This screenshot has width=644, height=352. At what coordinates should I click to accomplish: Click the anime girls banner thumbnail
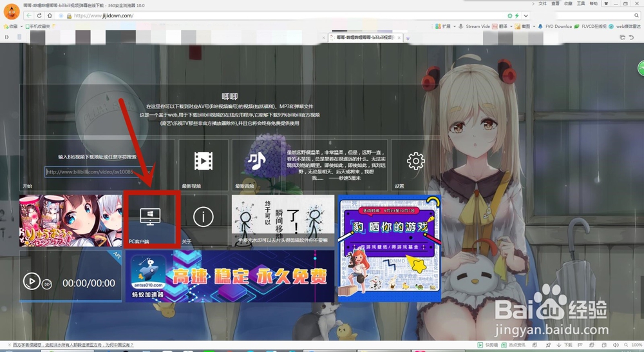pyautogui.click(x=71, y=220)
